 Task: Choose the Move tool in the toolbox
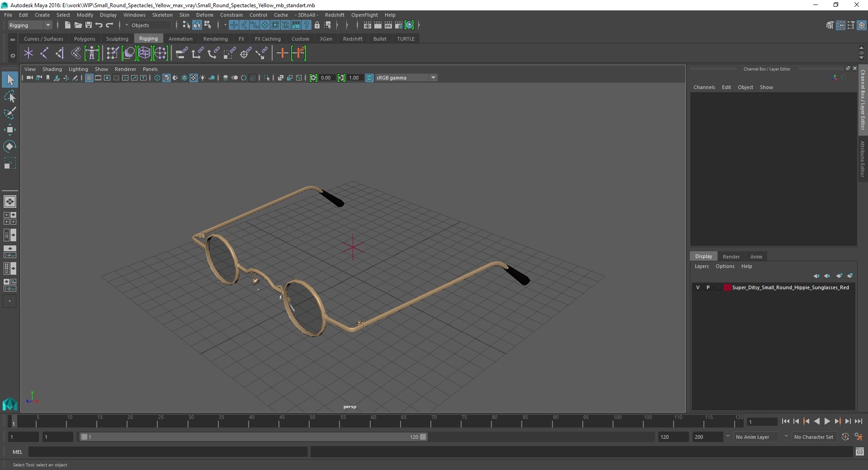point(10,130)
